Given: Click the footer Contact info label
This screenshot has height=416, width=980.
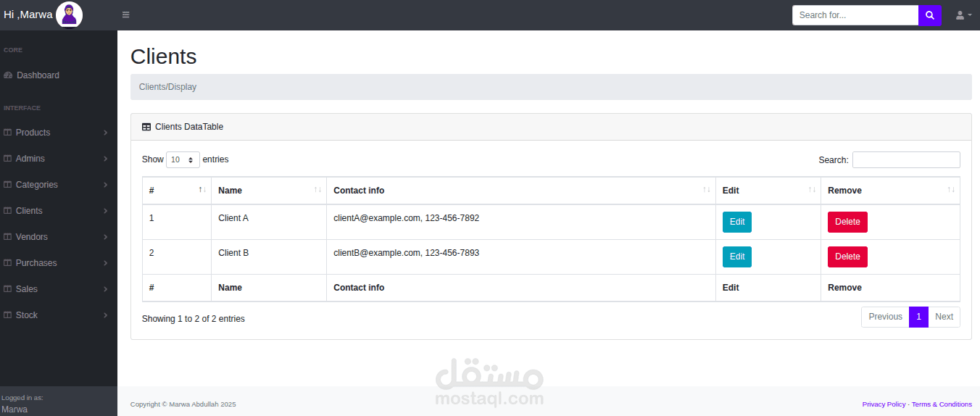Looking at the screenshot, I should click(x=359, y=288).
